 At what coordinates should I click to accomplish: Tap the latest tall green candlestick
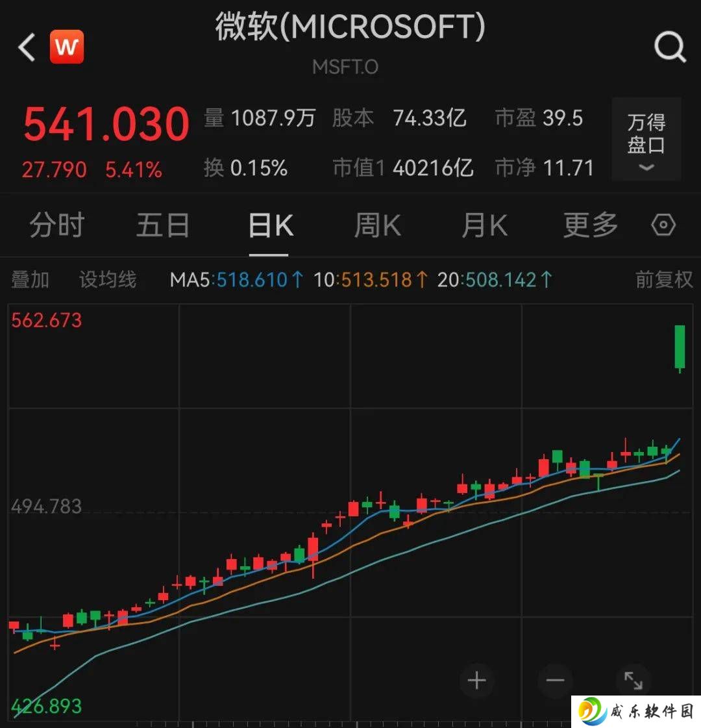[x=680, y=349]
